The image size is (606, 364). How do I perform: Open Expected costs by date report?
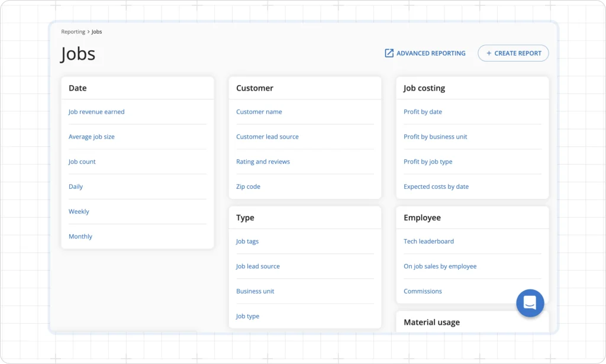(436, 186)
